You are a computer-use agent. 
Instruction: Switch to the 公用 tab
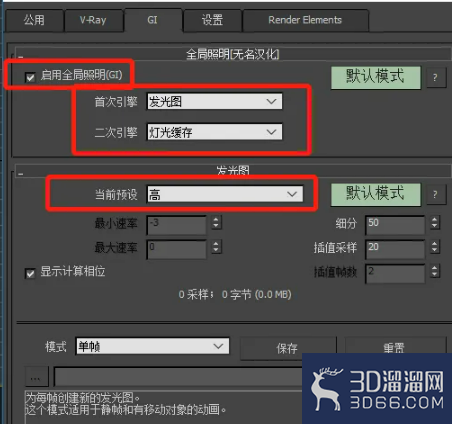[x=34, y=20]
